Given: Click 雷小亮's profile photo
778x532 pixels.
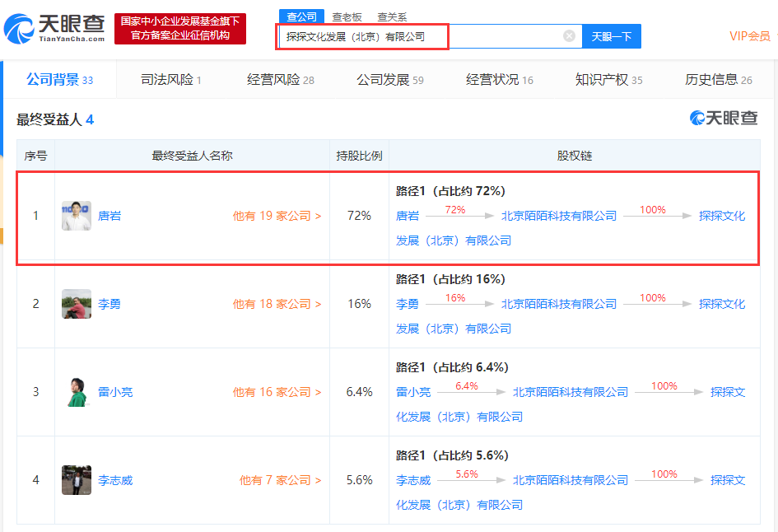Looking at the screenshot, I should [77, 392].
